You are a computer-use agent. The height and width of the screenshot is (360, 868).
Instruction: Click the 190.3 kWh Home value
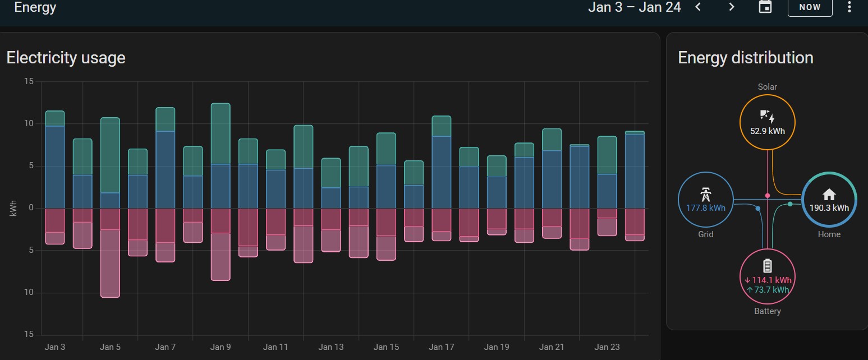point(829,208)
